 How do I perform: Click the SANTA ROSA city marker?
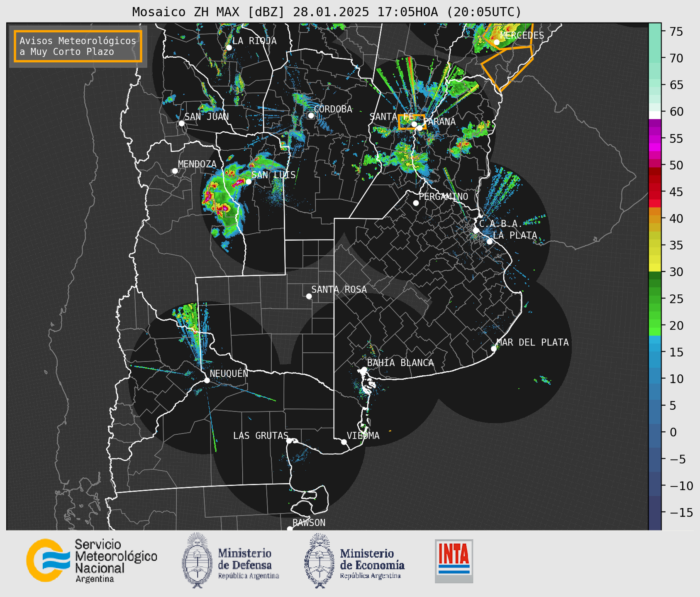point(309,296)
